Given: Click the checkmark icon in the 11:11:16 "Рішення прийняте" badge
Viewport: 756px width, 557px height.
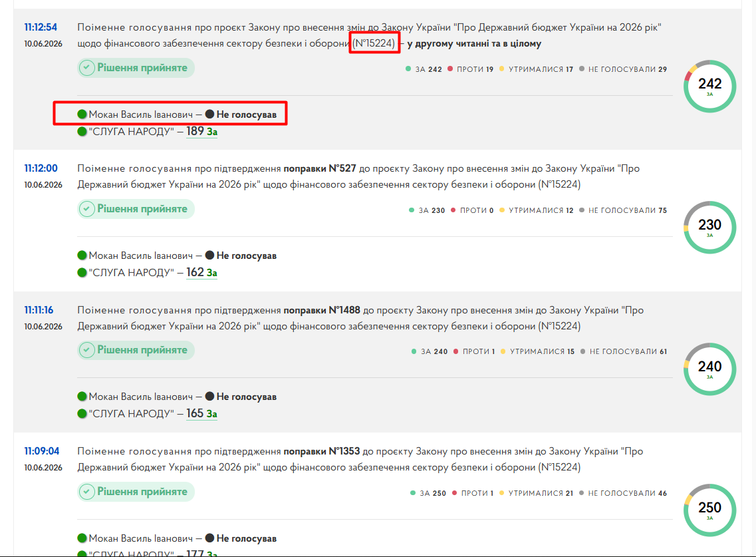Looking at the screenshot, I should pos(87,350).
